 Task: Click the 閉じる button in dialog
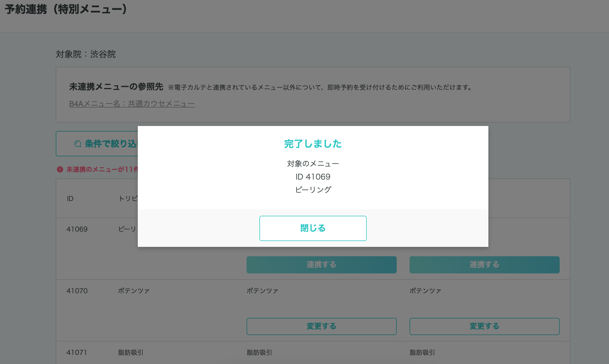[313, 228]
